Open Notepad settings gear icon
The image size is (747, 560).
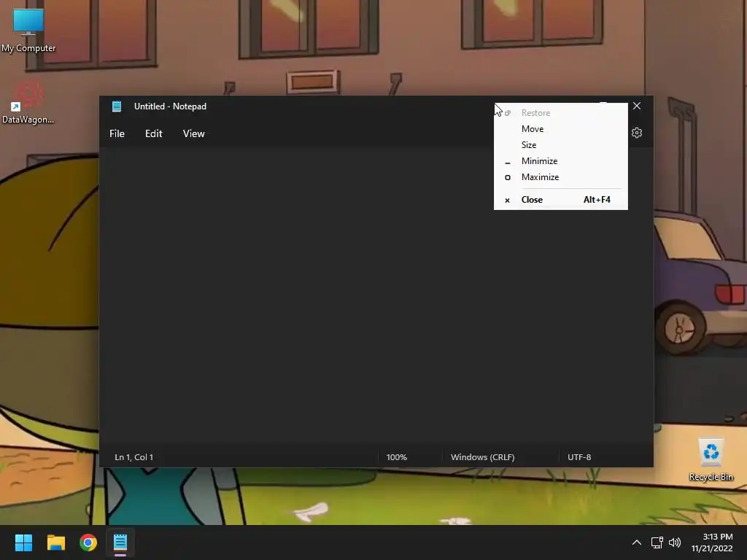637,133
